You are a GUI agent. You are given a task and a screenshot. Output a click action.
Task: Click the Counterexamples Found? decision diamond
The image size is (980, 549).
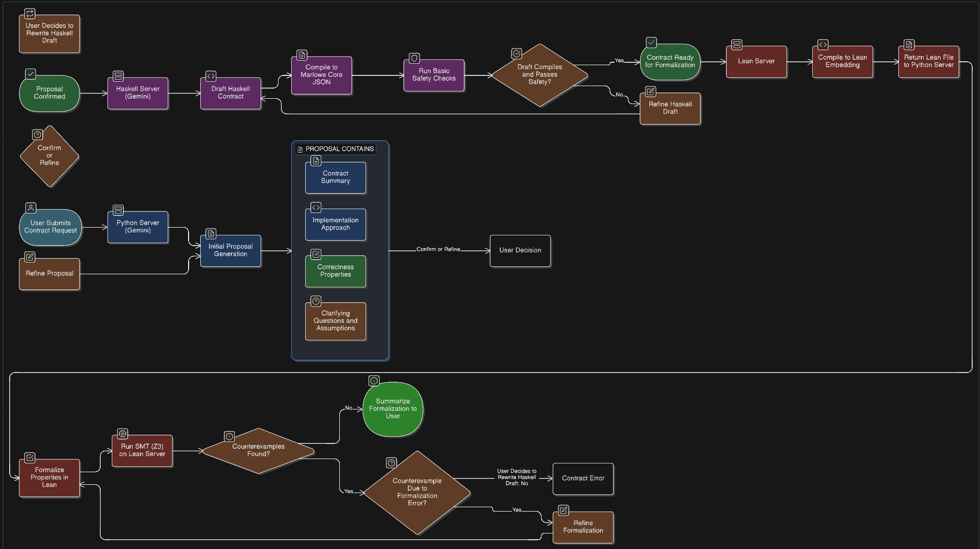coord(258,451)
